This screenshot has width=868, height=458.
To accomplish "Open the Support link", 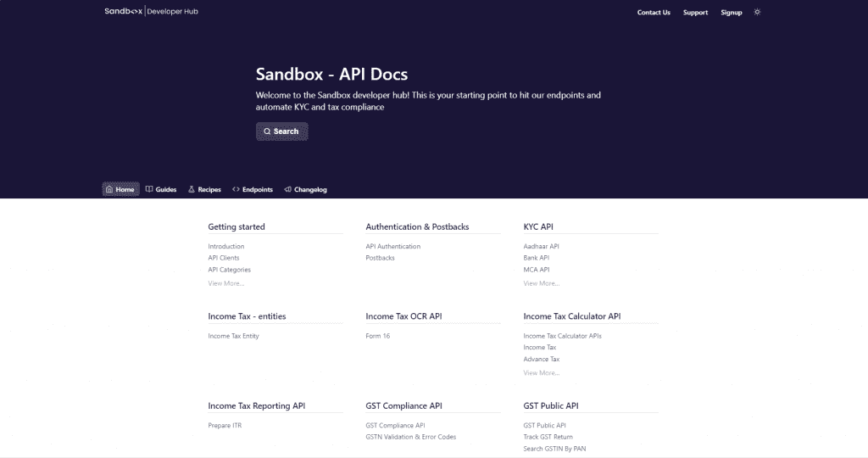I will coord(695,12).
